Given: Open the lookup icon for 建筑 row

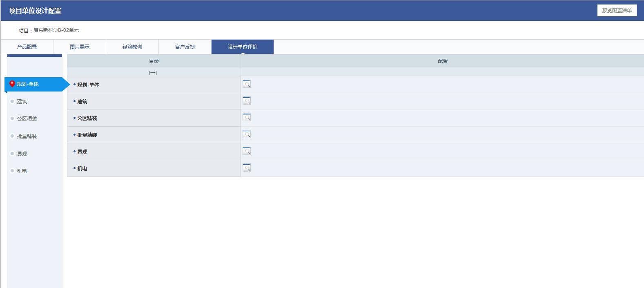Looking at the screenshot, I should (246, 101).
